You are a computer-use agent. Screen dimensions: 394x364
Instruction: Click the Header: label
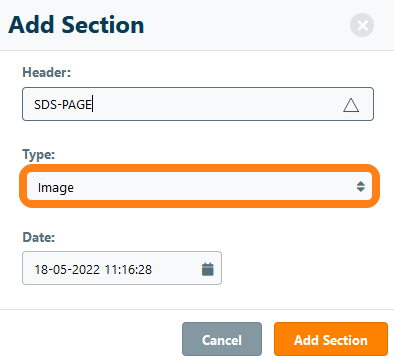[x=47, y=72]
